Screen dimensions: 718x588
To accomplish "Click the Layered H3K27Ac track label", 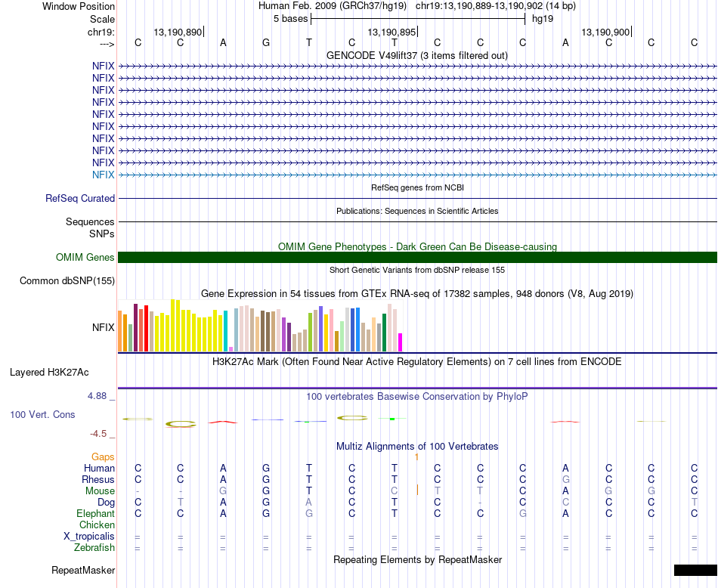I will point(49,373).
